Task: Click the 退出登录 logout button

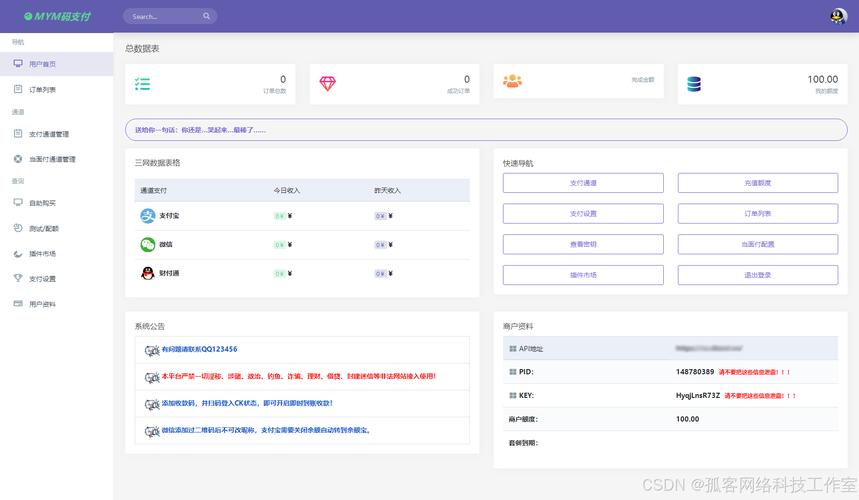Action: pos(758,275)
